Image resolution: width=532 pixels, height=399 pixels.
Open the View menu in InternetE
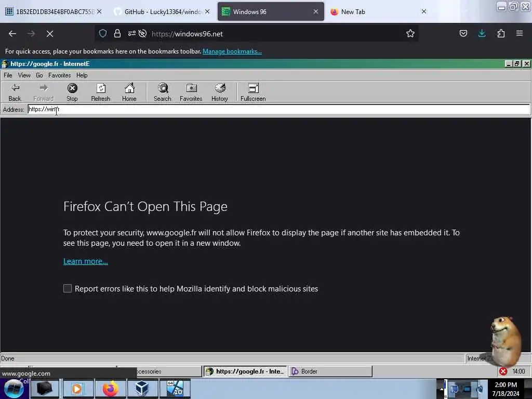pyautogui.click(x=24, y=75)
